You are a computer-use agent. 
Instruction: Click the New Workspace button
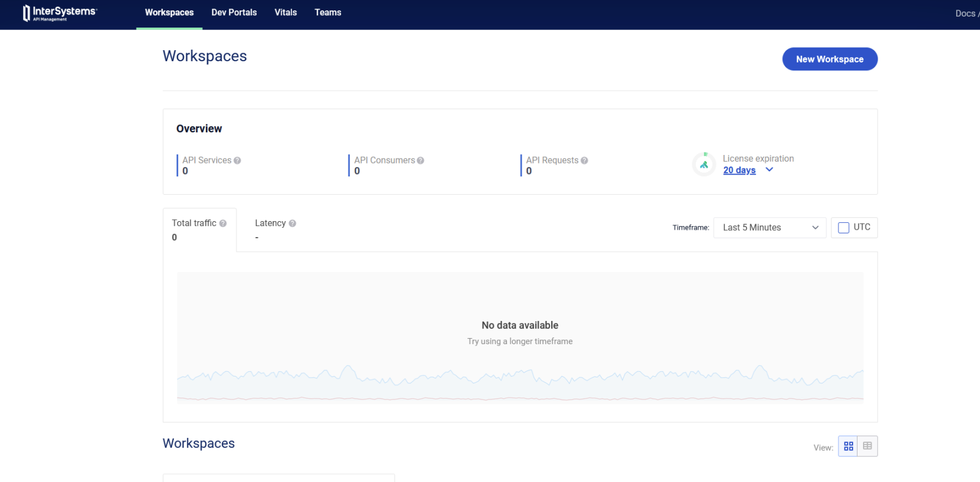(829, 59)
